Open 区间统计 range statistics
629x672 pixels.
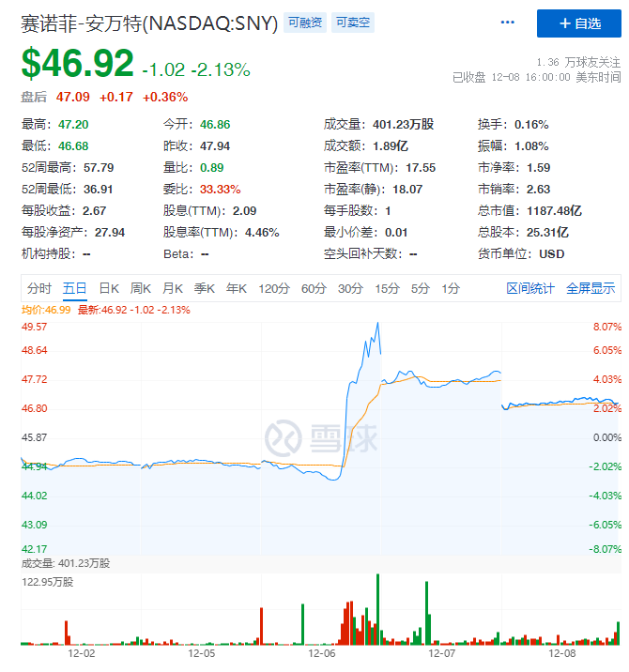530,288
